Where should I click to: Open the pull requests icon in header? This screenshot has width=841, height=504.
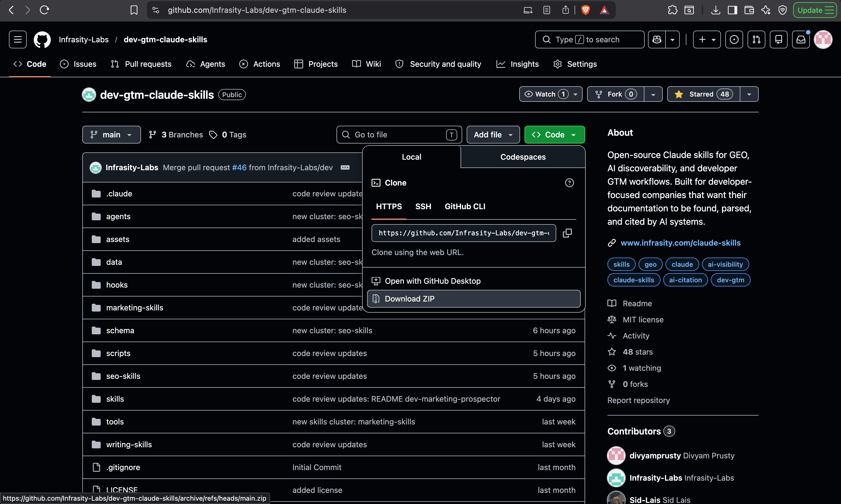point(756,40)
